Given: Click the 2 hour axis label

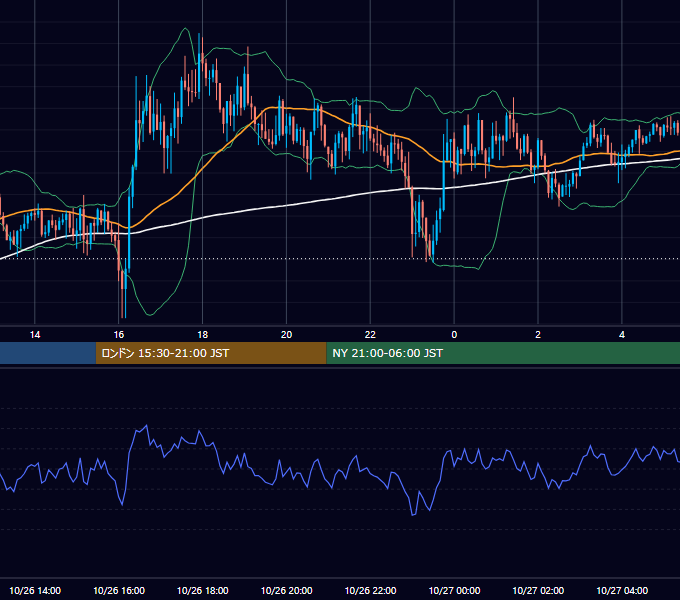Looking at the screenshot, I should pyautogui.click(x=538, y=335).
